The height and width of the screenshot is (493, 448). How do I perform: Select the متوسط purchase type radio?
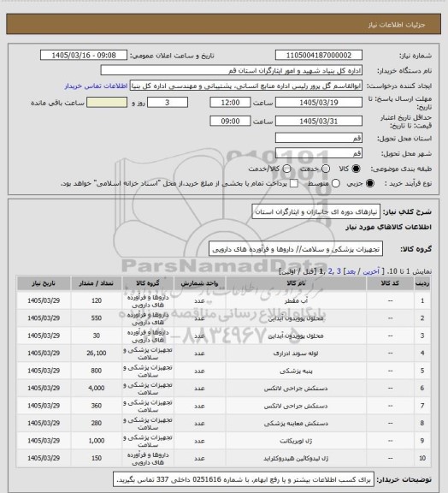(336, 183)
